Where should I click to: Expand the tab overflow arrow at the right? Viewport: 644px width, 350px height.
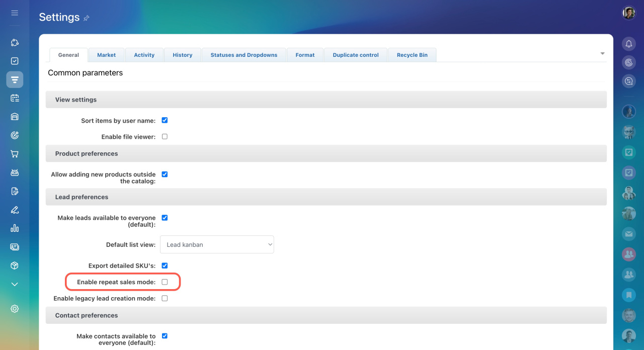click(602, 54)
